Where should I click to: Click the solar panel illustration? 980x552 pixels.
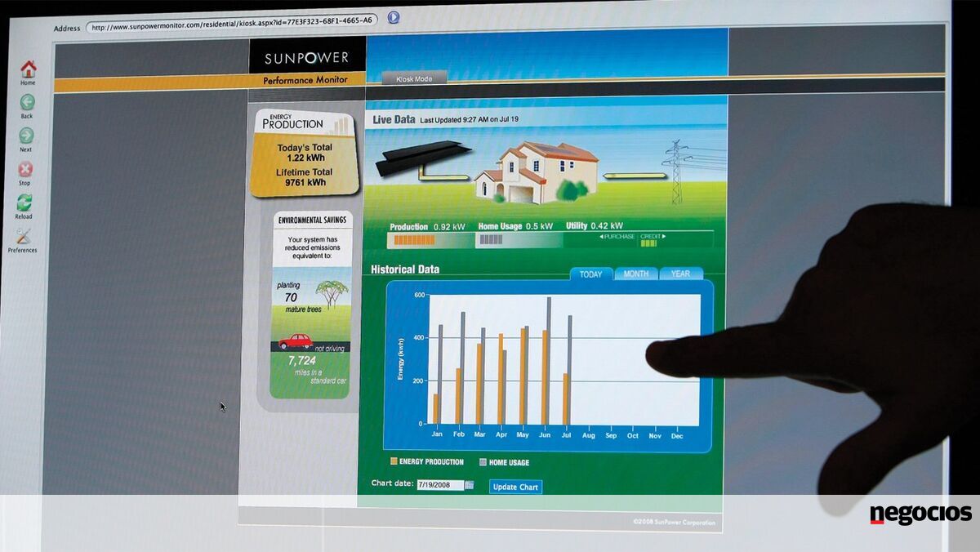point(423,158)
